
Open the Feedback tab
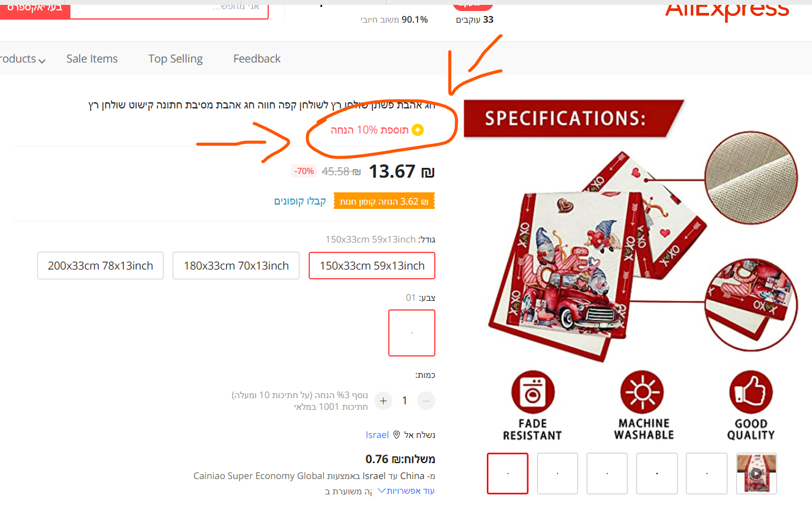pos(257,59)
